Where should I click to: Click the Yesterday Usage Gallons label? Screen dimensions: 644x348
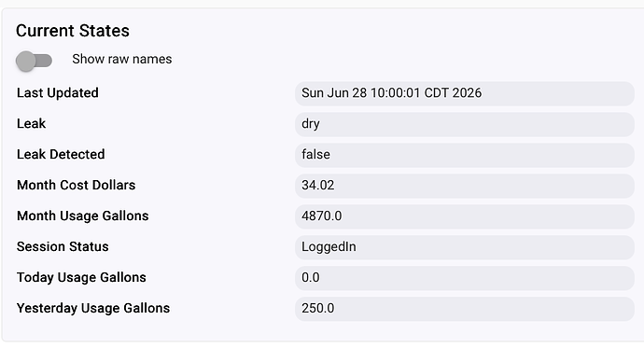coord(93,309)
